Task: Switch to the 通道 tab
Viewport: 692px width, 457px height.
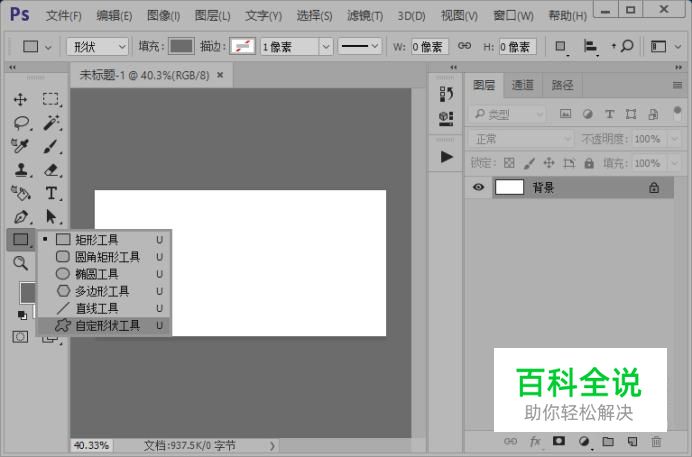Action: (x=523, y=85)
